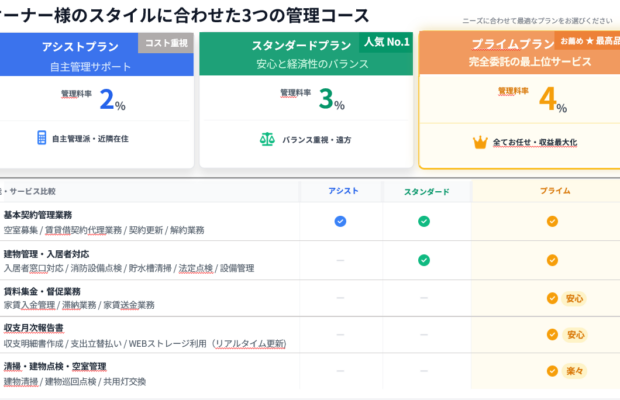Click the 全てお任せ・収益最大化 underlined text

535,142
